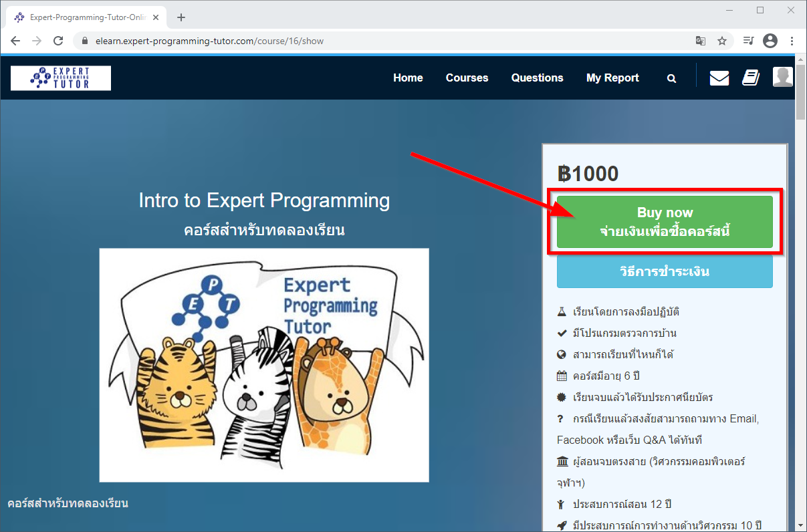The width and height of the screenshot is (807, 532).
Task: Go back using the browser back arrow
Action: click(15, 41)
